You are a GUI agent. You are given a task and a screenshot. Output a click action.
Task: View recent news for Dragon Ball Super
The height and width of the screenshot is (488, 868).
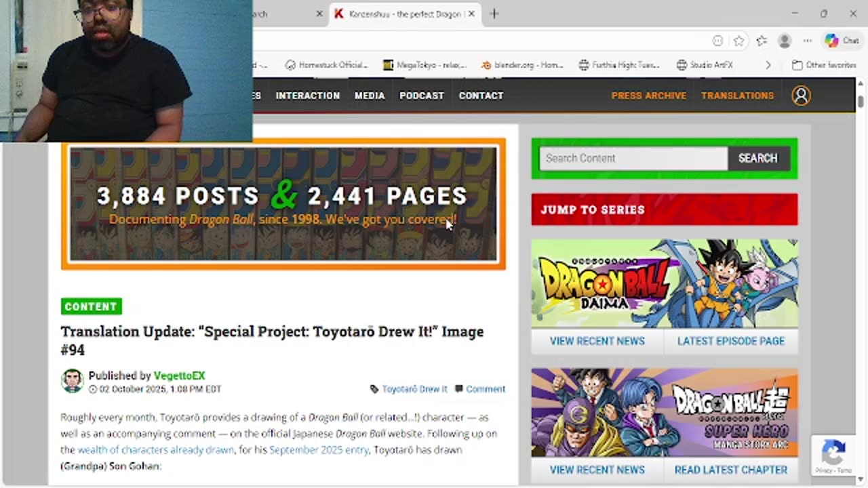coord(597,470)
